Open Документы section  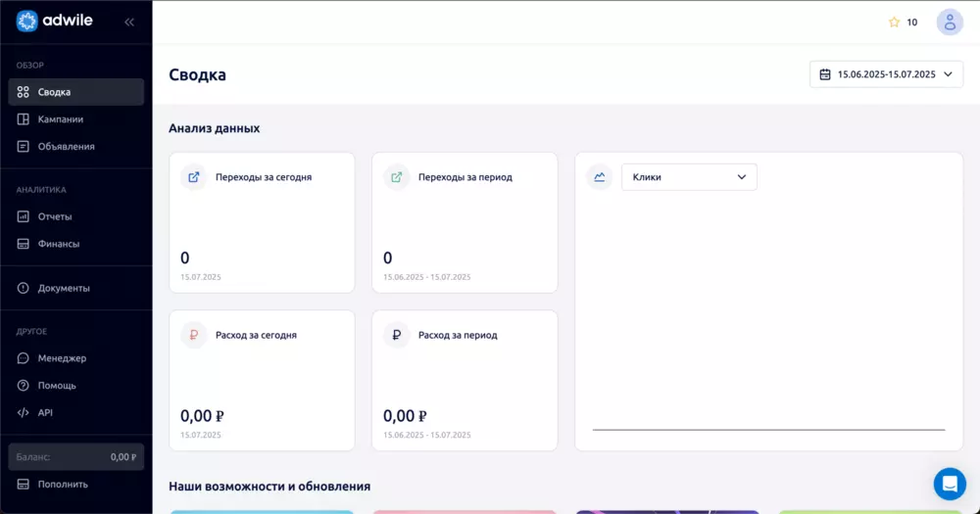click(76, 288)
